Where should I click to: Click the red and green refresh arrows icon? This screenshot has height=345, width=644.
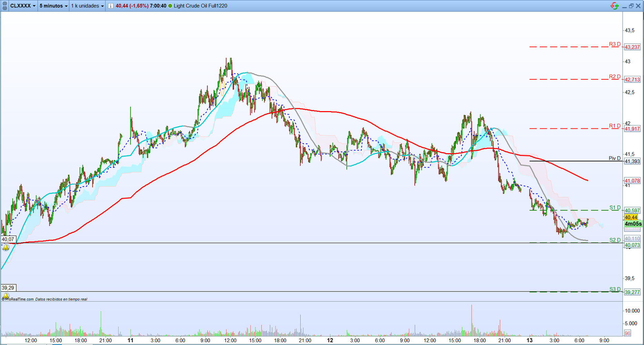[x=614, y=6]
